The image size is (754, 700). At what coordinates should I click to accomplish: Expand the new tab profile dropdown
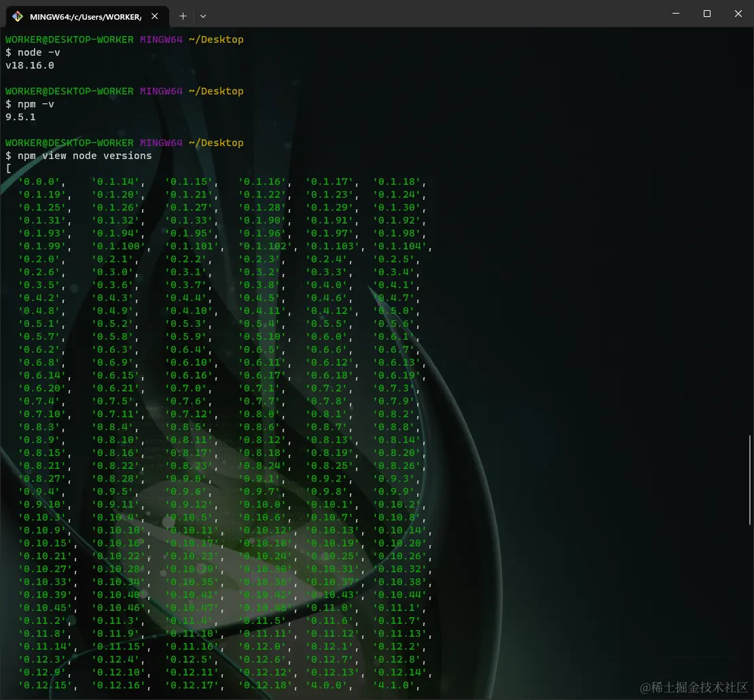click(x=203, y=16)
